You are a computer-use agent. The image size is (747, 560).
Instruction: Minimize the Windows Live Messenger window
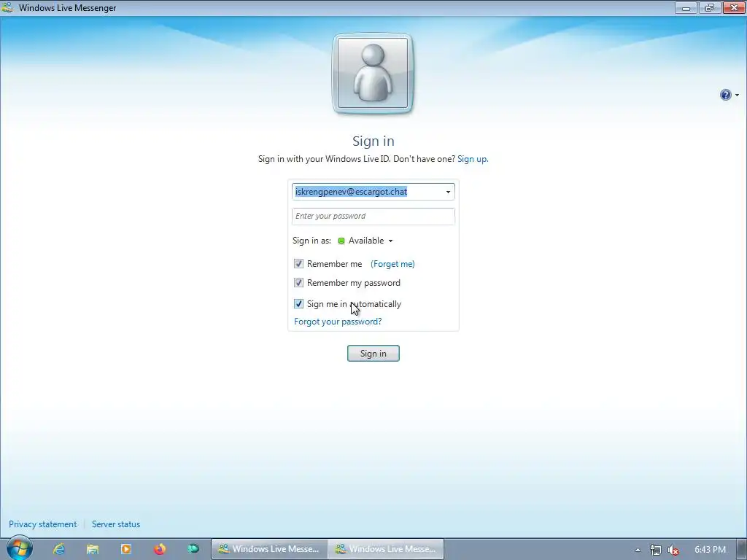pyautogui.click(x=686, y=7)
